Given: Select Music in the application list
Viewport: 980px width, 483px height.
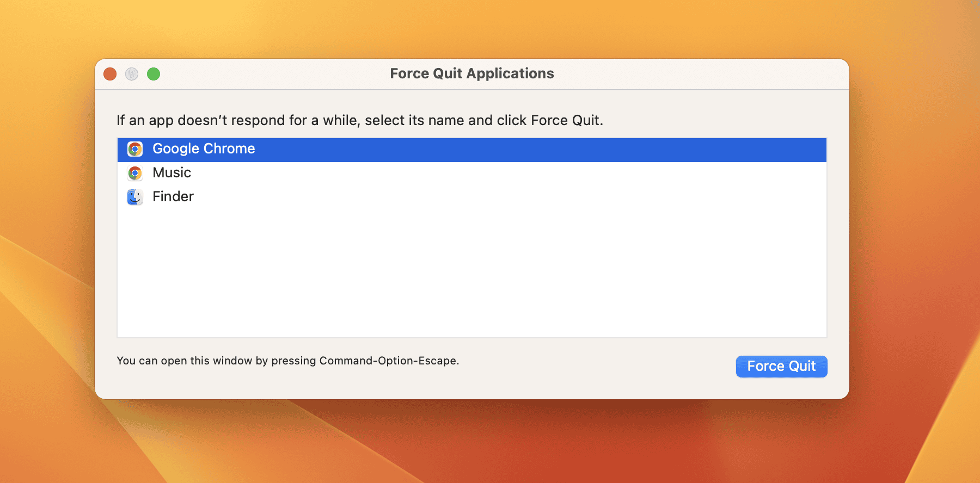Looking at the screenshot, I should pos(171,173).
